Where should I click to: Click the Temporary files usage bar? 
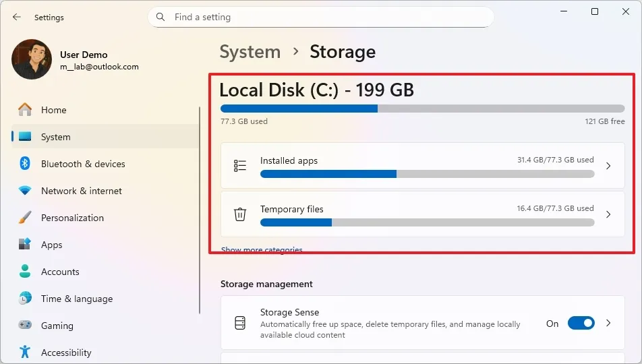point(427,222)
